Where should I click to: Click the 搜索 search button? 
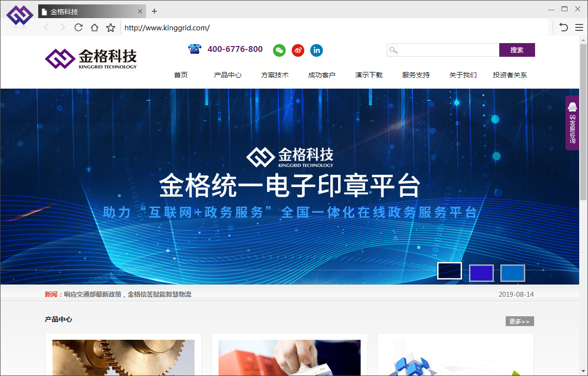tap(517, 50)
